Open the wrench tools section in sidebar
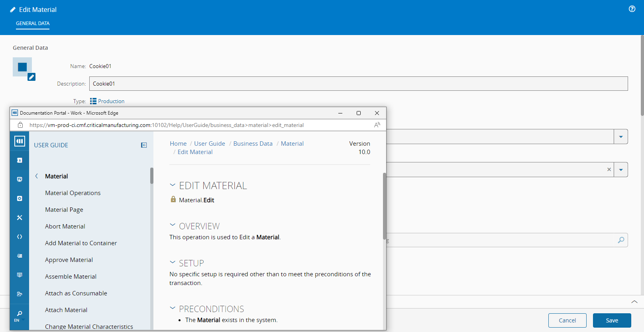 pos(20,218)
